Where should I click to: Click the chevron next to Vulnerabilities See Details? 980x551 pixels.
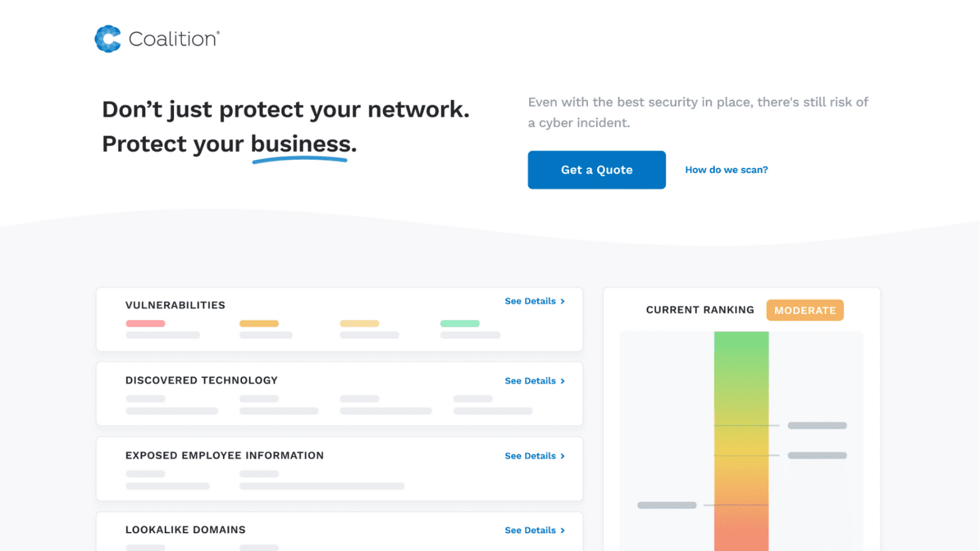(562, 301)
